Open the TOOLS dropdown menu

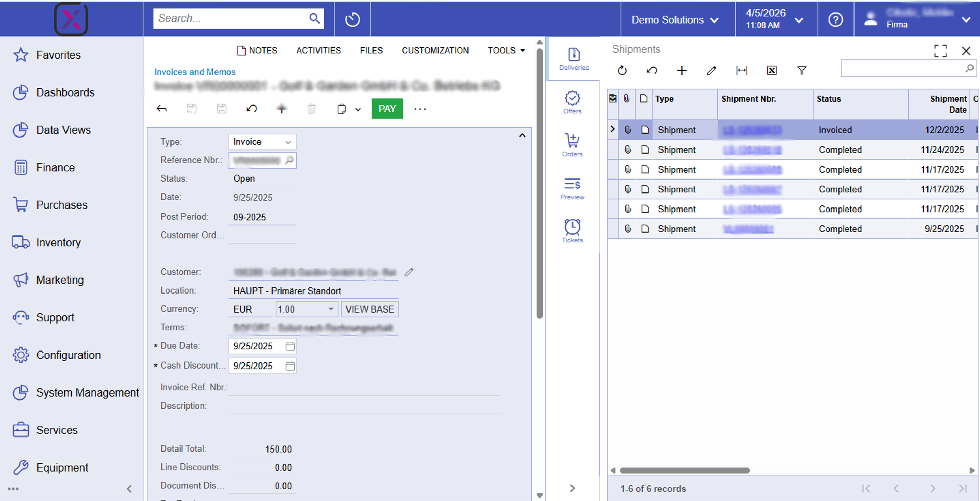click(506, 50)
